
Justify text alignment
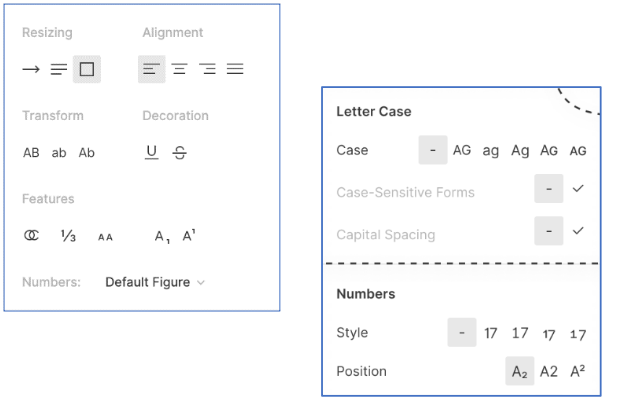click(235, 70)
